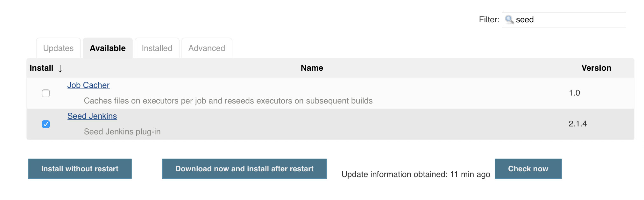
Task: Sort by the Version column header
Action: click(x=596, y=68)
